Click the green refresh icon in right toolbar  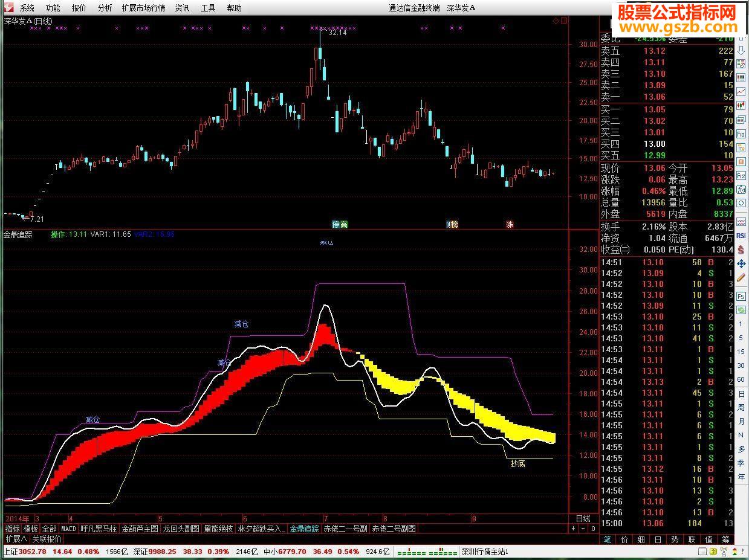(x=741, y=310)
